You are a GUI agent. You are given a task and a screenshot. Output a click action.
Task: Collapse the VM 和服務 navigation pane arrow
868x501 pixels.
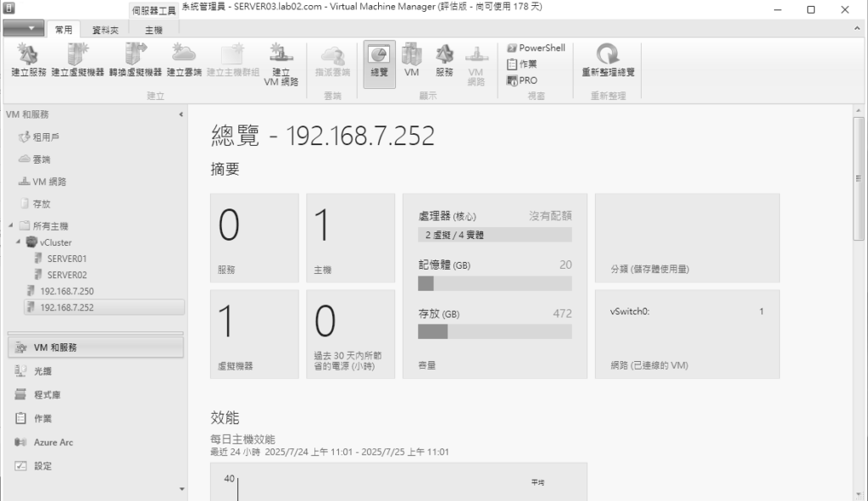pyautogui.click(x=181, y=114)
